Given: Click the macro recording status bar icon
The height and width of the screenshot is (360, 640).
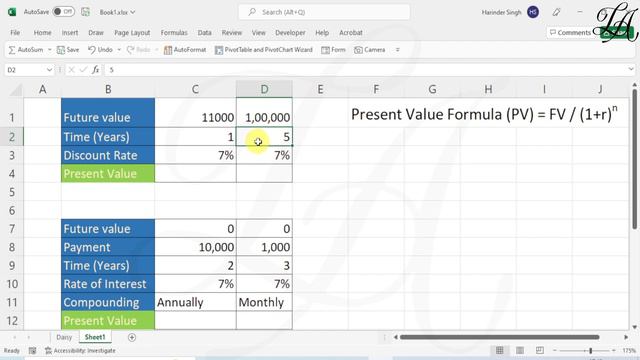Looking at the screenshot, I should pos(32,351).
